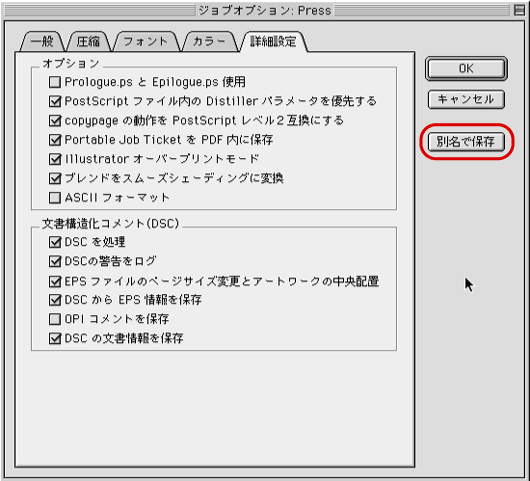Image resolution: width=530 pixels, height=481 pixels.
Task: Enable Prologue.ps と Epilogue.ps 使用 checkbox
Action: point(55,82)
